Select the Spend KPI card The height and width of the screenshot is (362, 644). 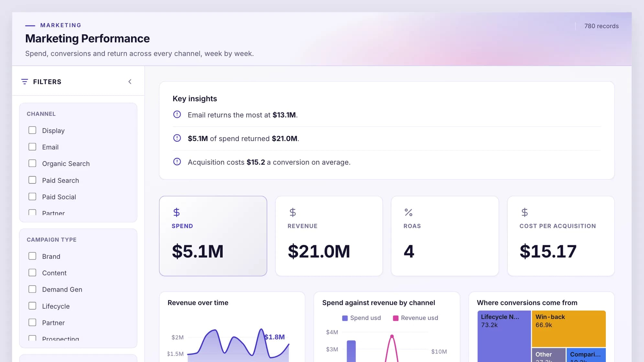click(x=213, y=236)
